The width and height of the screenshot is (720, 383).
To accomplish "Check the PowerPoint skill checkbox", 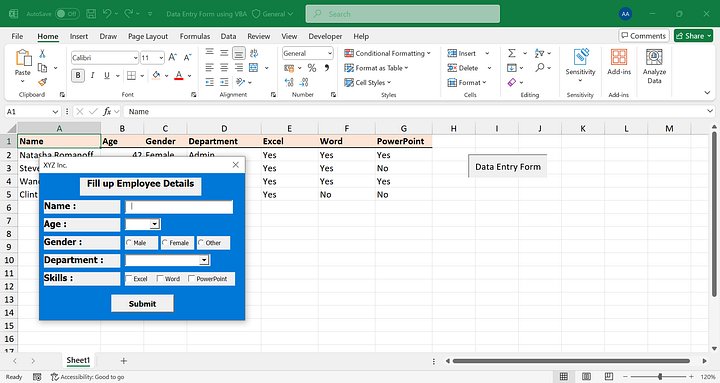I will click(191, 278).
